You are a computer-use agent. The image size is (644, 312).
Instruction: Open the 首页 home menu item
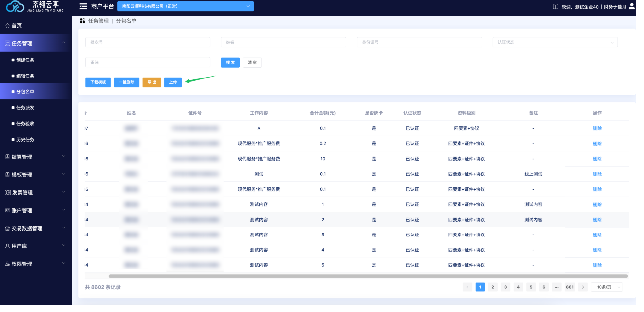click(x=17, y=26)
